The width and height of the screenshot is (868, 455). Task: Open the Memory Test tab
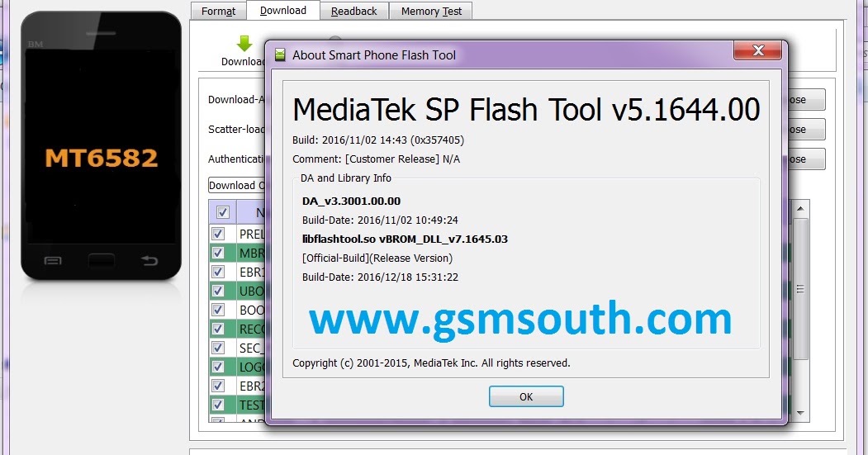[x=430, y=11]
